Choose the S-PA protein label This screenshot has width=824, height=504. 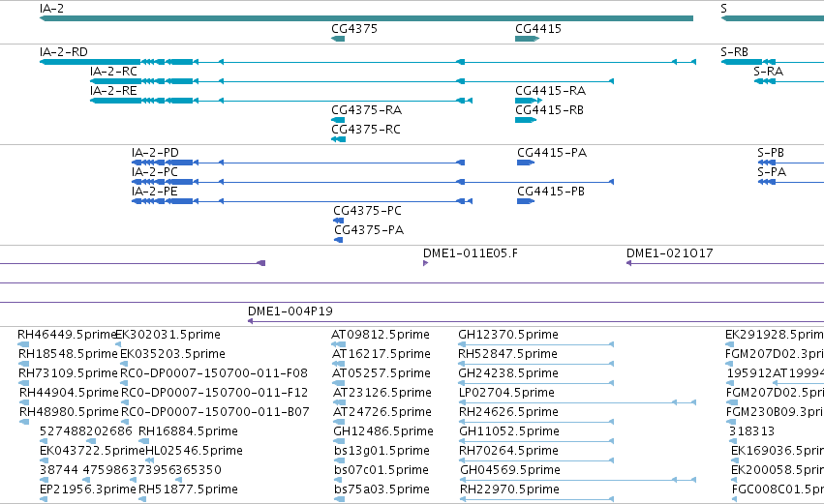pos(772,172)
